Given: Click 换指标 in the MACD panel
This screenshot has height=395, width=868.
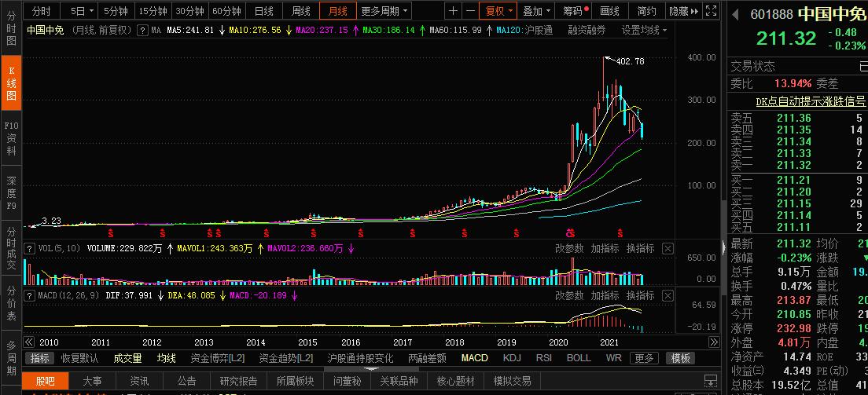Looking at the screenshot, I should point(640,295).
